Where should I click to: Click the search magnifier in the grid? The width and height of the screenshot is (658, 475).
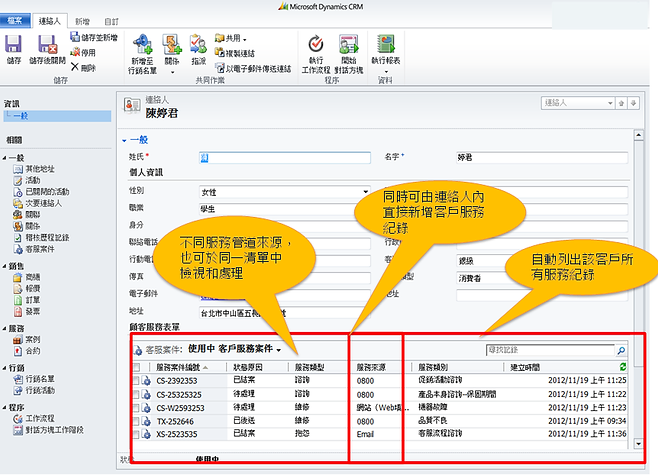point(621,350)
